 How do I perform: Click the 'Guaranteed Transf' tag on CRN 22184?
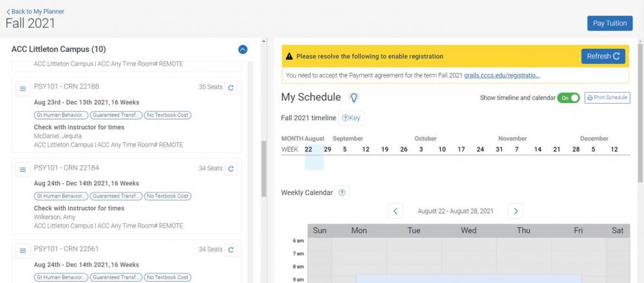point(116,196)
